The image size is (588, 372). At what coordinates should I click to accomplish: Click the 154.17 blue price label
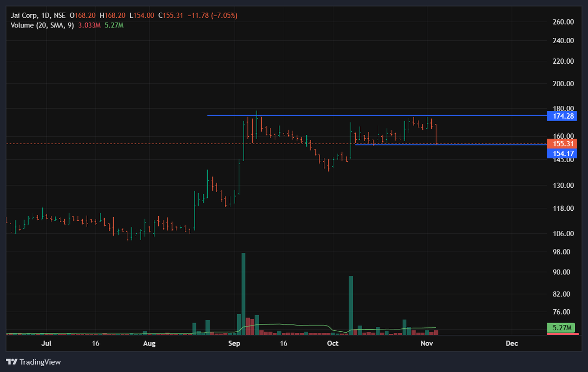562,154
